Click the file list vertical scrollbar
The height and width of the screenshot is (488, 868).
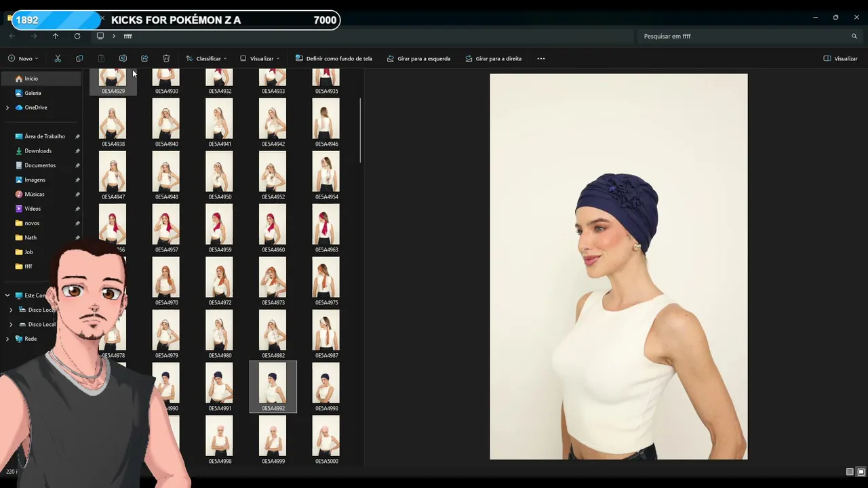tap(360, 130)
